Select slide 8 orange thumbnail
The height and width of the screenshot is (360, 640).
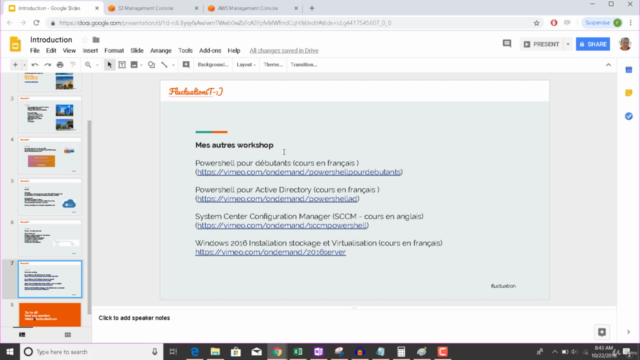(x=50, y=314)
